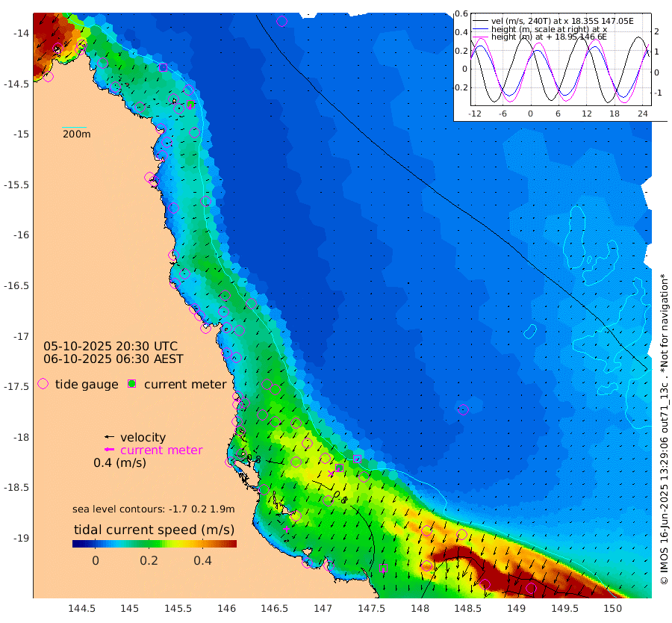This screenshot has height=623, width=672.
Task: Click the magenta 'current meter' label
Action: click(x=161, y=450)
